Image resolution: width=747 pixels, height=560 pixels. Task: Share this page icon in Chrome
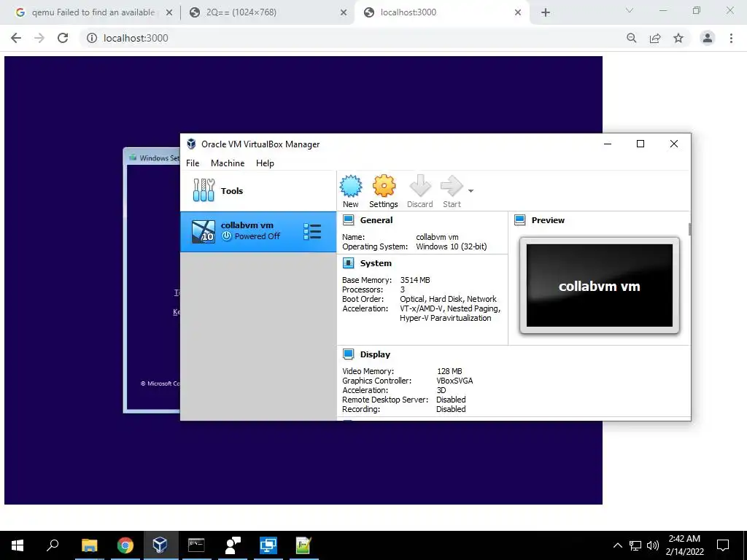tap(655, 38)
